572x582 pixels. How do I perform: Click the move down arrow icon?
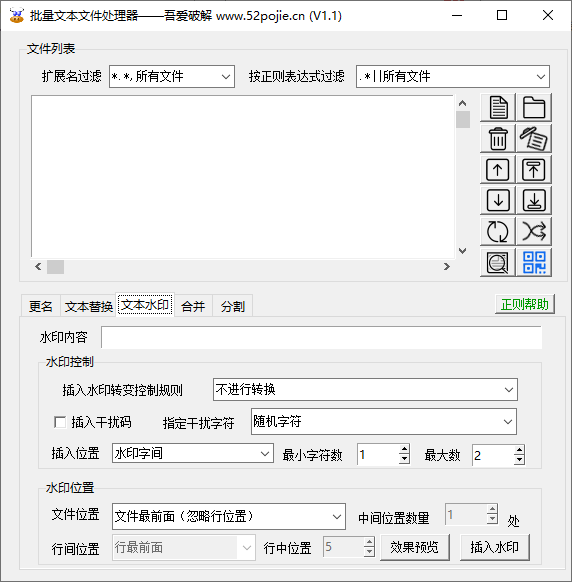coord(498,200)
